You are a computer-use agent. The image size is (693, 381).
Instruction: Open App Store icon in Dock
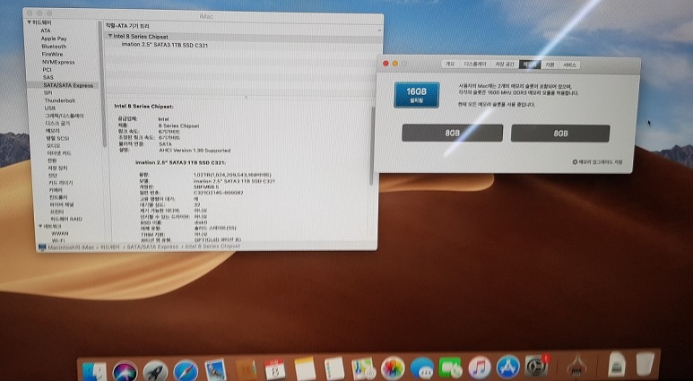click(x=508, y=366)
